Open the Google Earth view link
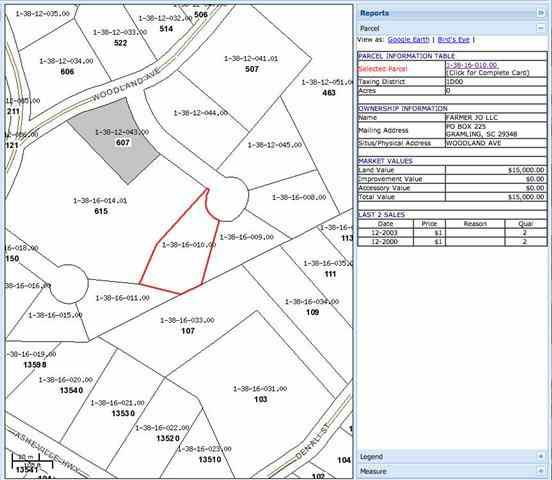Image resolution: width=552 pixels, height=480 pixels. click(x=408, y=39)
